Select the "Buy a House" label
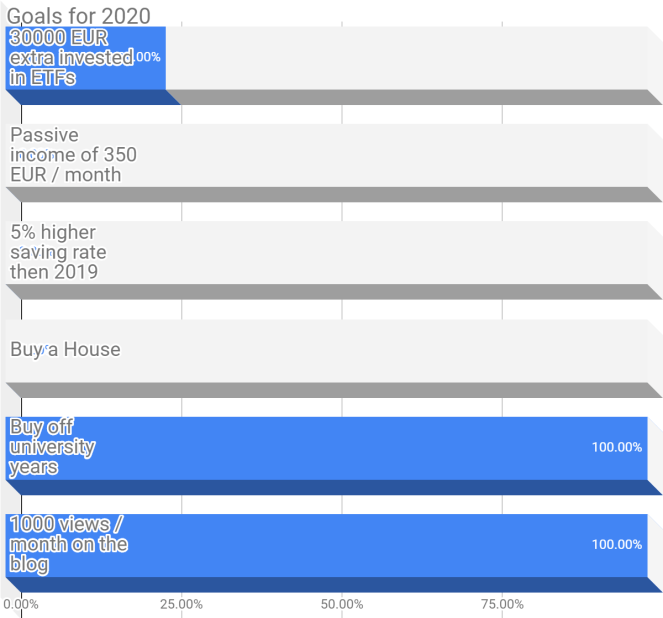 click(65, 349)
